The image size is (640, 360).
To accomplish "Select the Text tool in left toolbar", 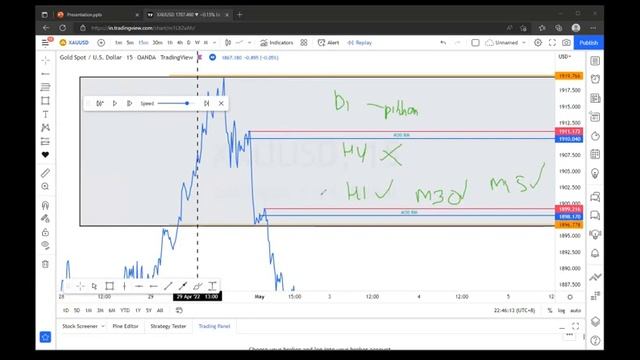I will pos(45,114).
